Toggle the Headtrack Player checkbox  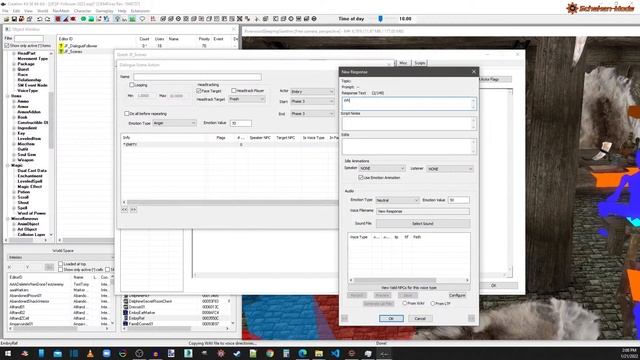click(234, 91)
